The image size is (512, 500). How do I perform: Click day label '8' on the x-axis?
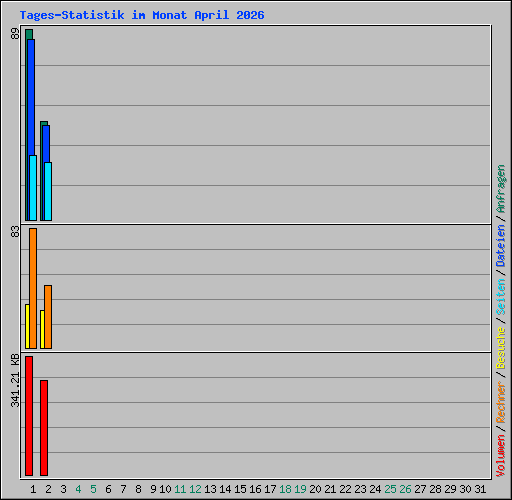138,489
